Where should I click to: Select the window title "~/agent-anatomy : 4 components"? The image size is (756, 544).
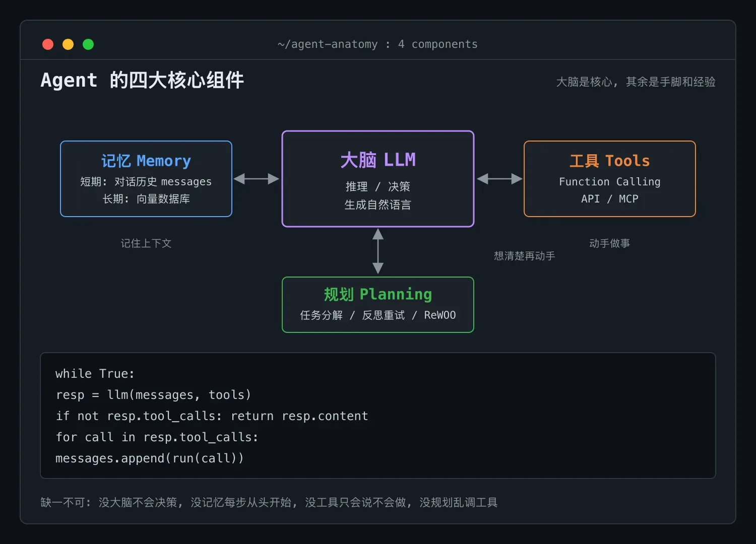coord(377,44)
